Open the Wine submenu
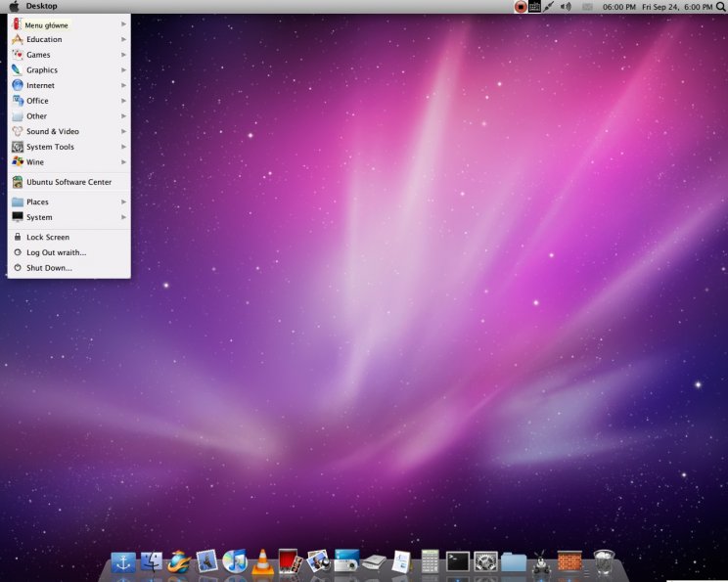728x582 pixels. [69, 162]
